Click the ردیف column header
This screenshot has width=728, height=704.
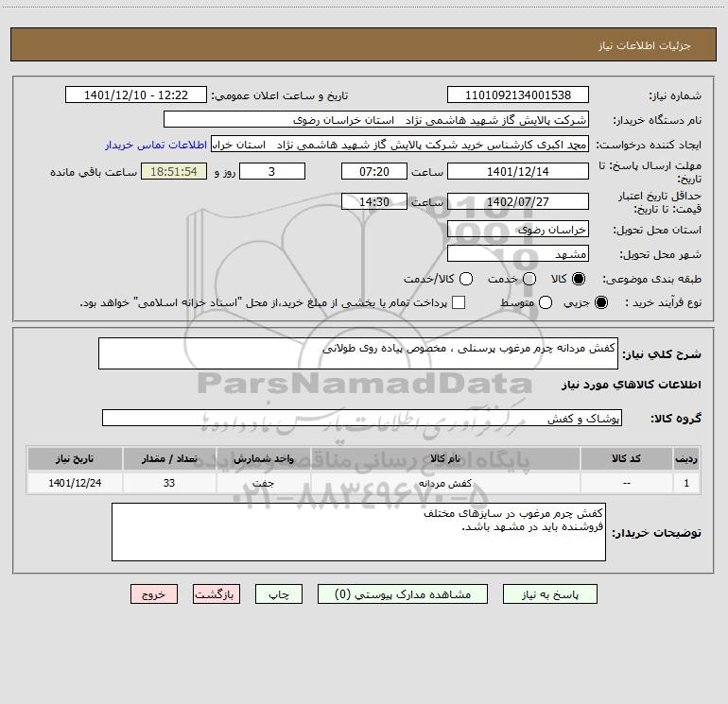point(686,458)
